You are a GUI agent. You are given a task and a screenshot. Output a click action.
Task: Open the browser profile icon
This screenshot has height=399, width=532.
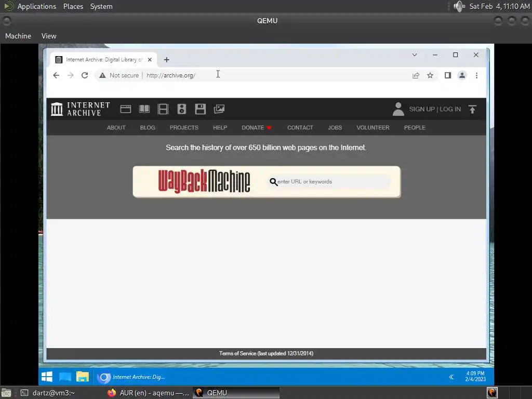click(462, 75)
